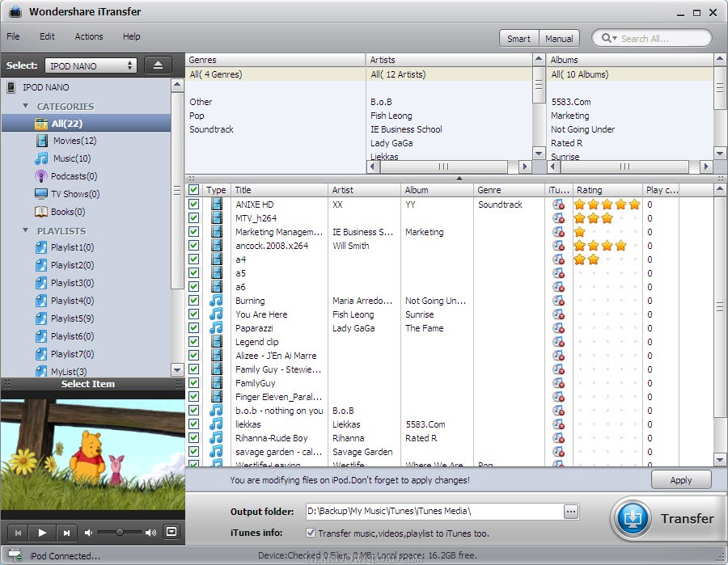The image size is (728, 565).
Task: Uncheck the You Are Here row checkbox
Action: pyautogui.click(x=193, y=314)
